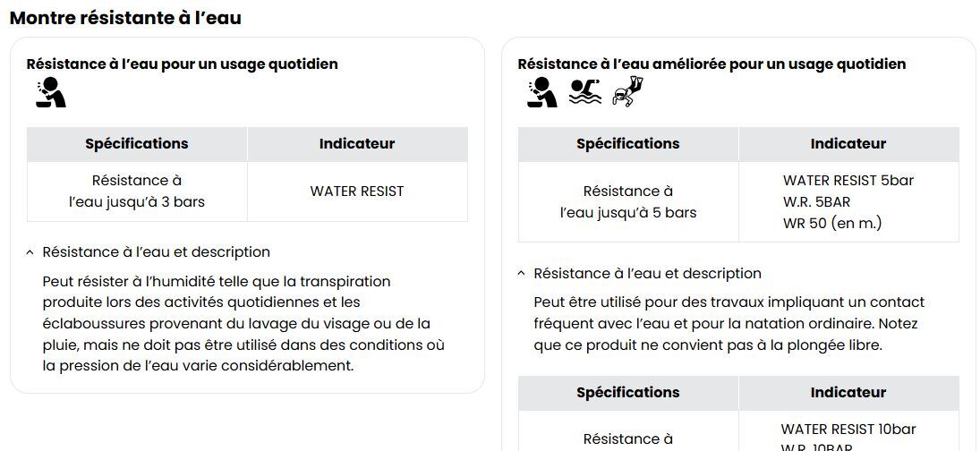Click the snorkeling diver icon

tap(627, 92)
